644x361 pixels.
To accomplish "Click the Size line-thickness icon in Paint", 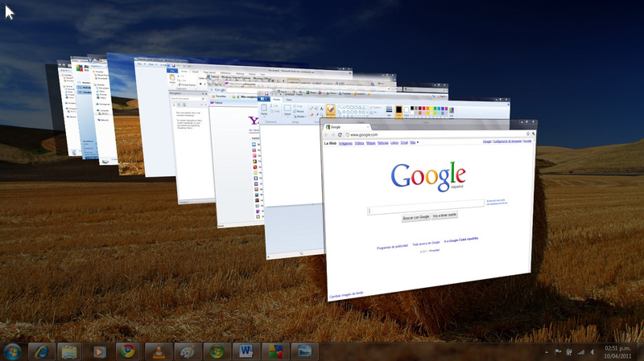I will tap(389, 110).
